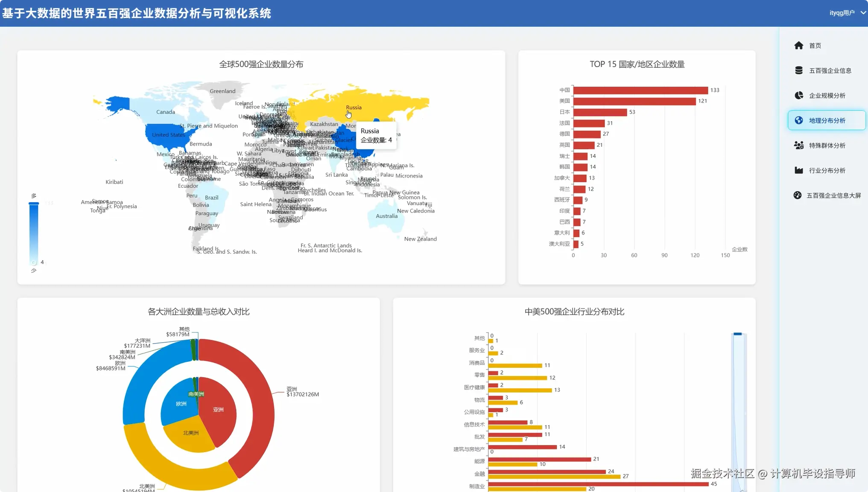The width and height of the screenshot is (868, 492).
Task: Click the area chart icon for 行业分布分析
Action: click(x=798, y=170)
